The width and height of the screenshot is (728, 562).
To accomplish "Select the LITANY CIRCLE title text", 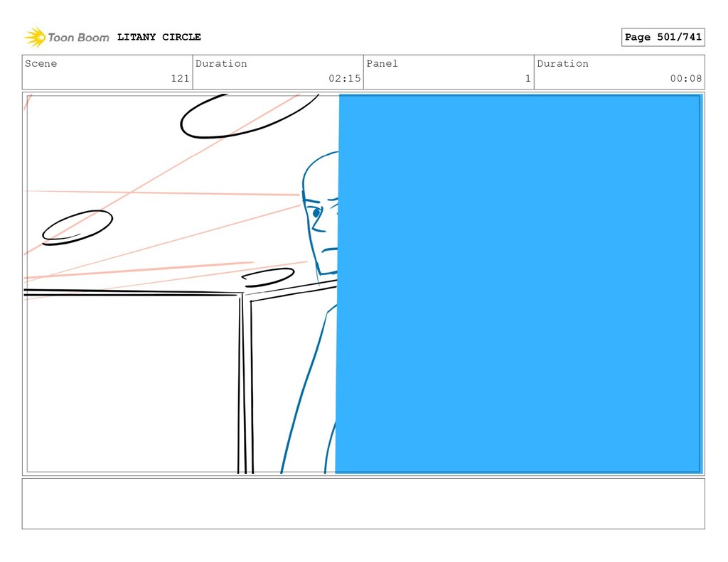I will point(159,37).
